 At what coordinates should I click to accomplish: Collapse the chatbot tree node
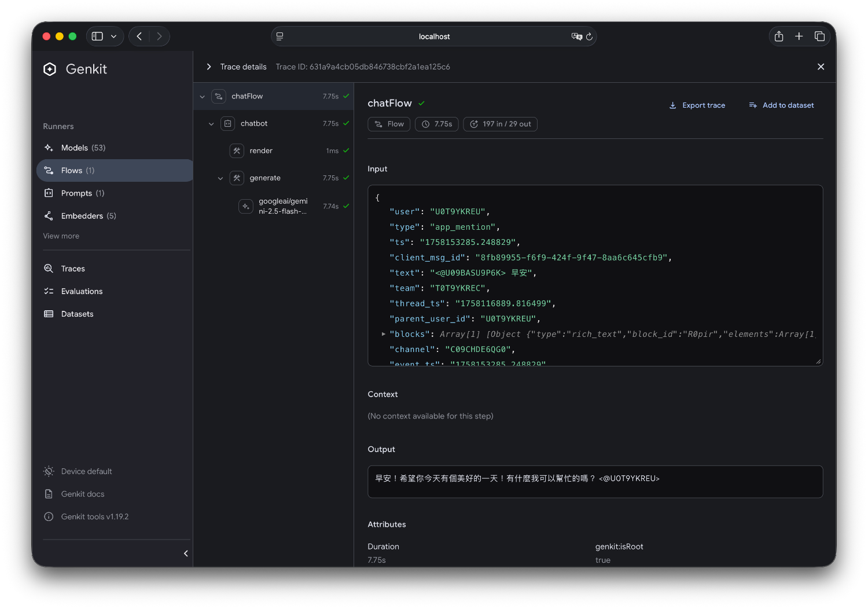tap(211, 124)
